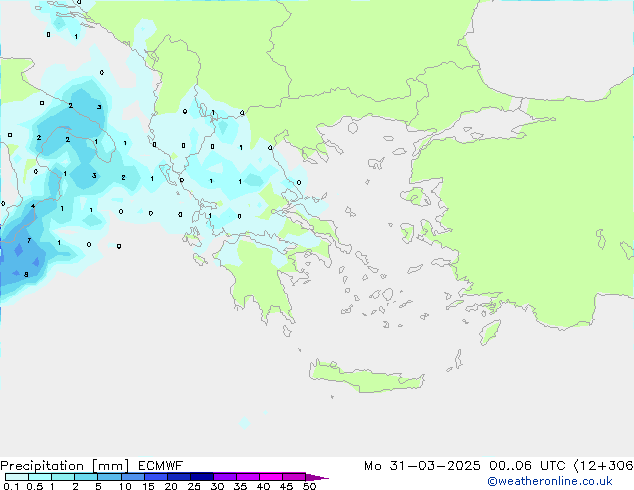Click the '[mm]' unit label

click(110, 466)
